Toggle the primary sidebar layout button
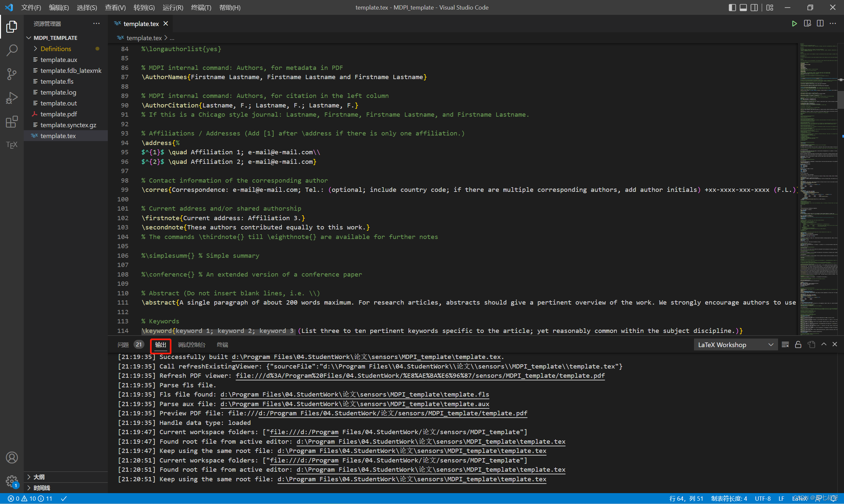Viewport: 844px width, 504px height. (x=732, y=8)
